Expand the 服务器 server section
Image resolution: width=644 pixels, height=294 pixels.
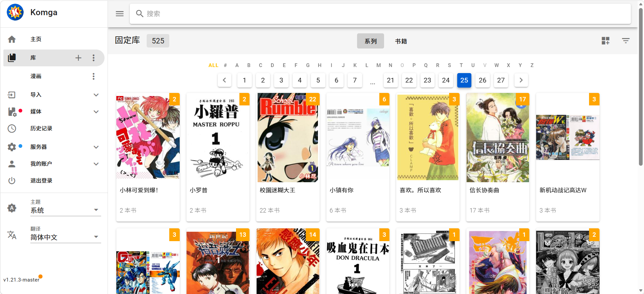96,147
